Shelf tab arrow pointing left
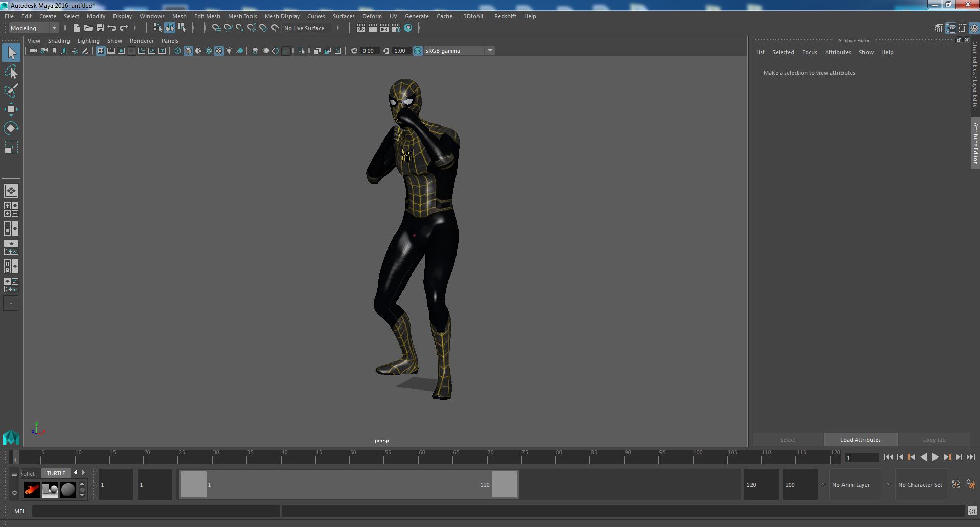The width and height of the screenshot is (980, 527). point(76,473)
